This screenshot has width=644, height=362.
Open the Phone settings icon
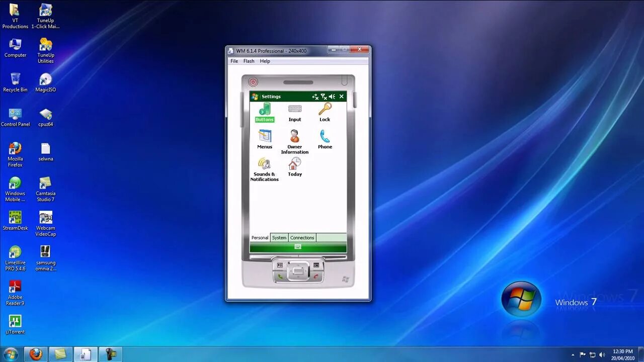[x=325, y=140]
